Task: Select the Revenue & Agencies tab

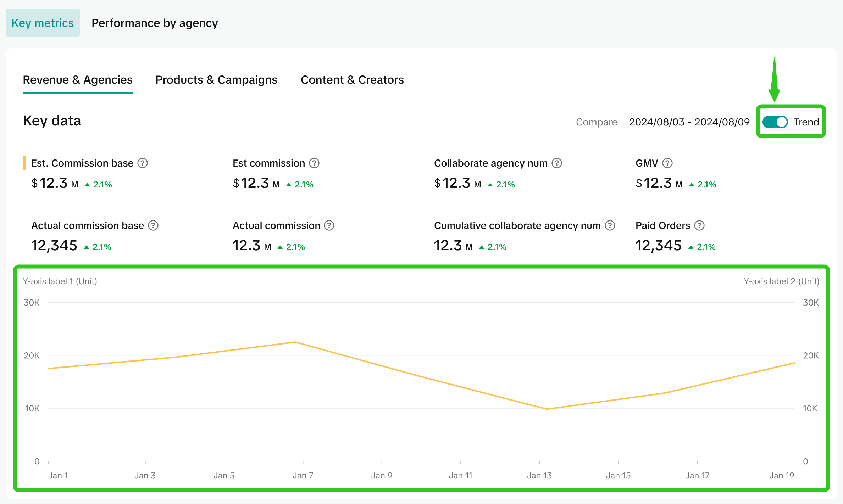Action: click(78, 80)
